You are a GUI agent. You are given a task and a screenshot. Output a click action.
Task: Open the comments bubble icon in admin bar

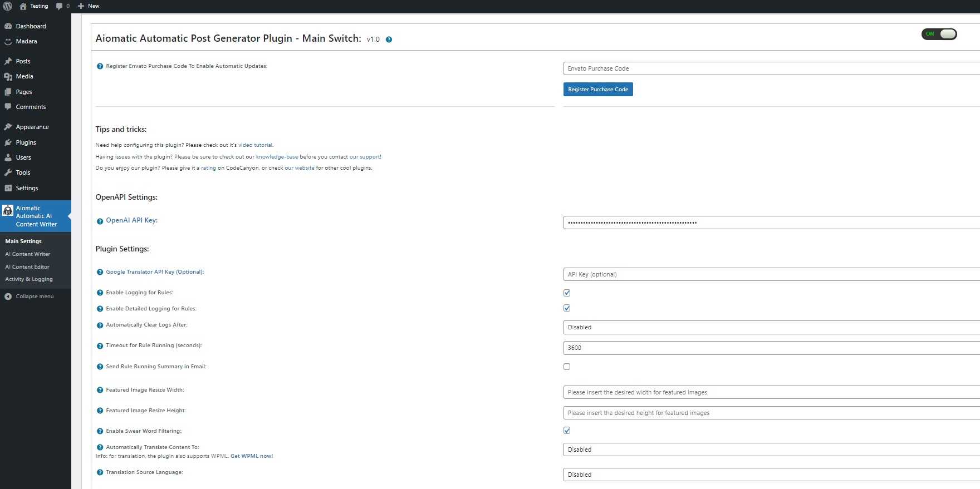tap(60, 6)
